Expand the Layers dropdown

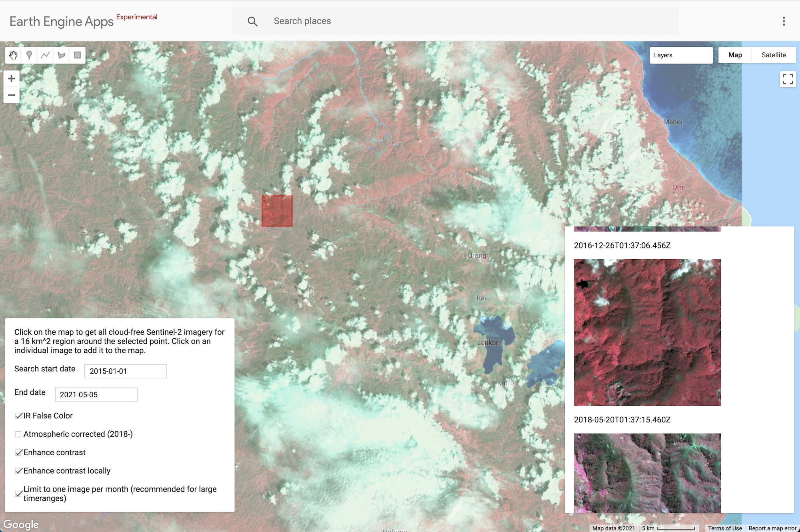681,55
